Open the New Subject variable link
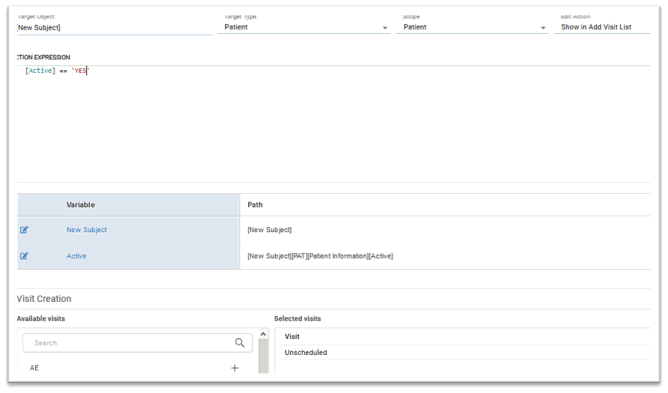This screenshot has width=668, height=393. (86, 230)
